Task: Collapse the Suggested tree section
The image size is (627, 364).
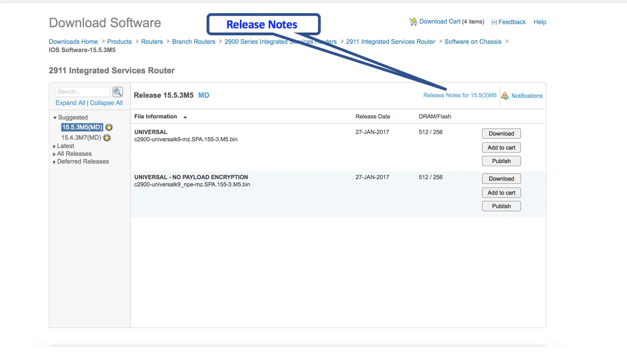Action: point(55,118)
